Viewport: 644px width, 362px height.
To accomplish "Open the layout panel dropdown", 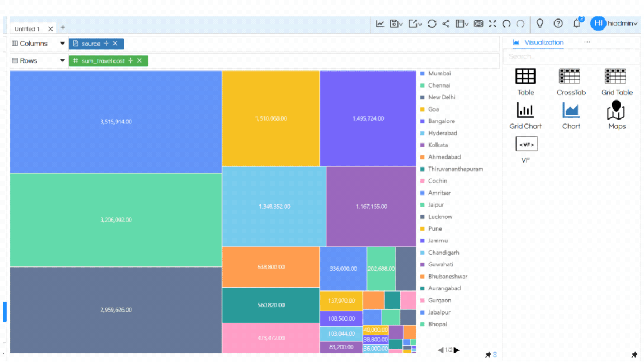I will (x=462, y=24).
